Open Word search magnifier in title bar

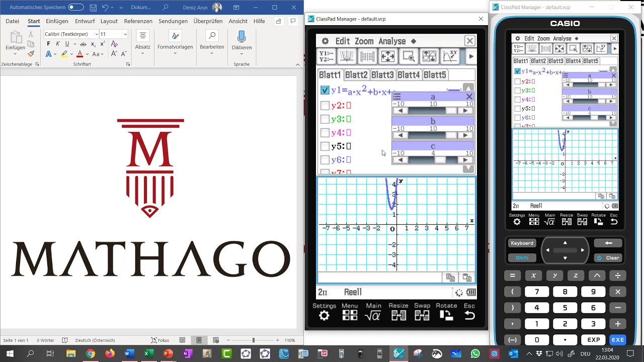[166, 8]
